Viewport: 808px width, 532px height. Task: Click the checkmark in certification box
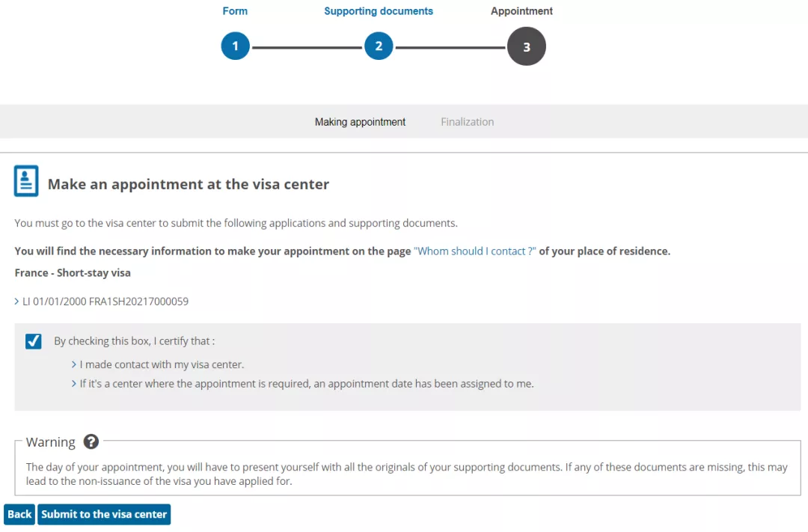[x=34, y=341]
